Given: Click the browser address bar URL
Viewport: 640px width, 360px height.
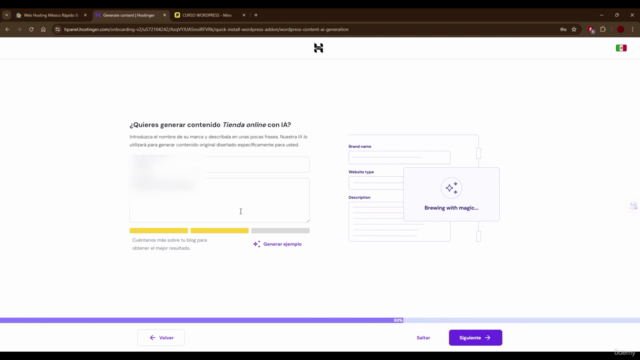Looking at the screenshot, I should coord(206,29).
